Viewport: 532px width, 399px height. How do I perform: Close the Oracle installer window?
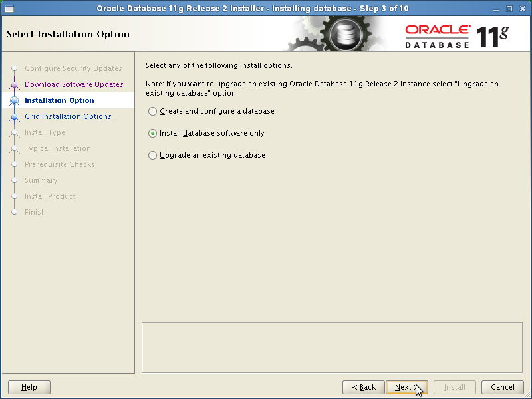coord(523,9)
